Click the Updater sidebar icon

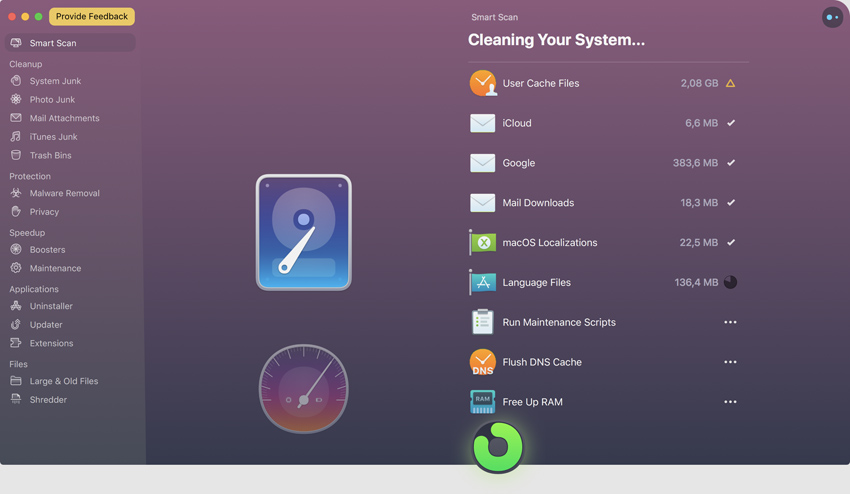[16, 324]
